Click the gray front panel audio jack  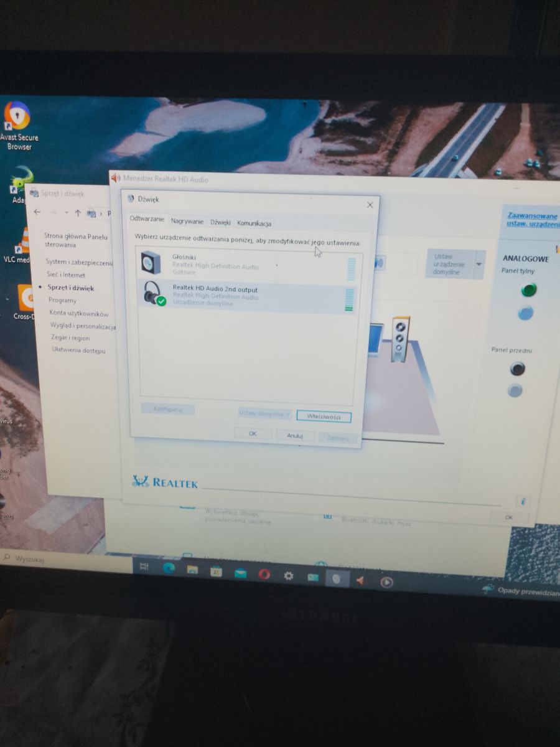tap(515, 391)
